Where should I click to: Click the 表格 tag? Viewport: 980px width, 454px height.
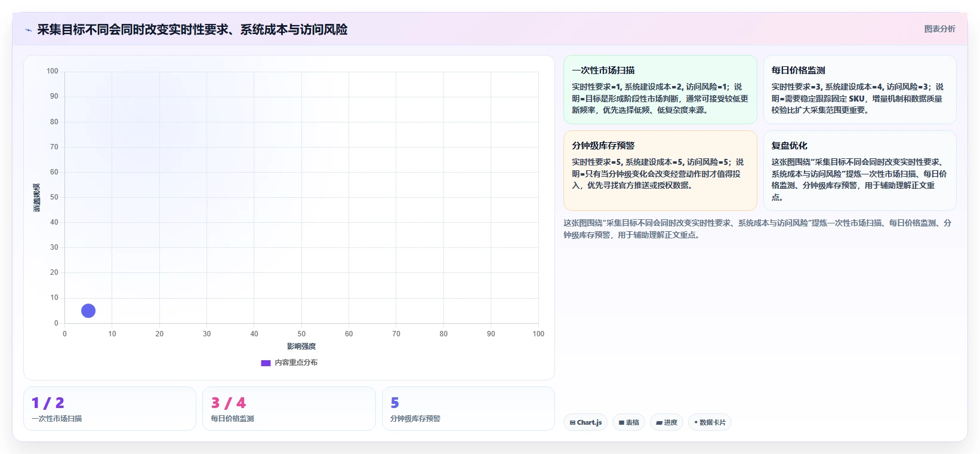628,422
